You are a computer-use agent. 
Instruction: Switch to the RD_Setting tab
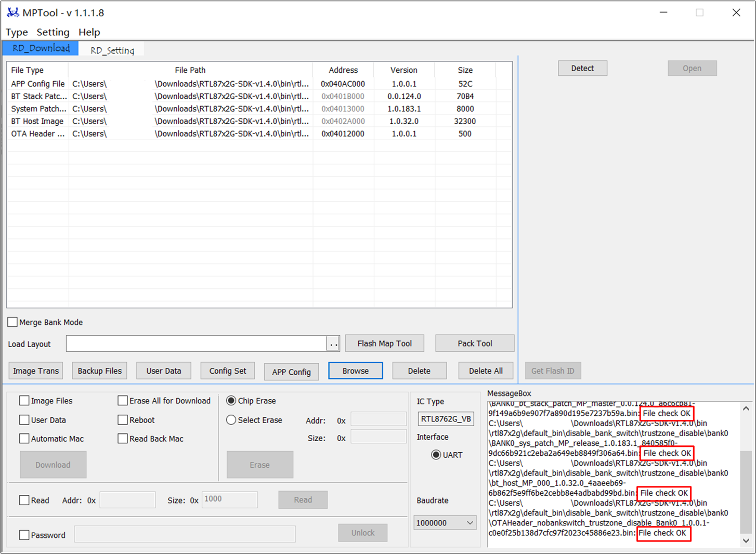click(112, 50)
